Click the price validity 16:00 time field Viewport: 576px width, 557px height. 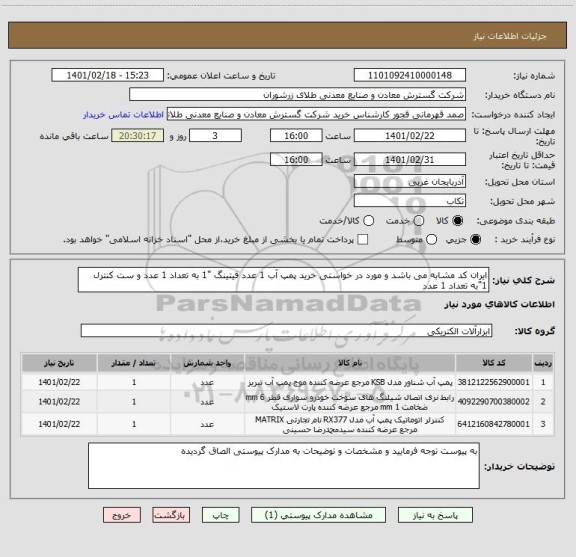pyautogui.click(x=296, y=159)
